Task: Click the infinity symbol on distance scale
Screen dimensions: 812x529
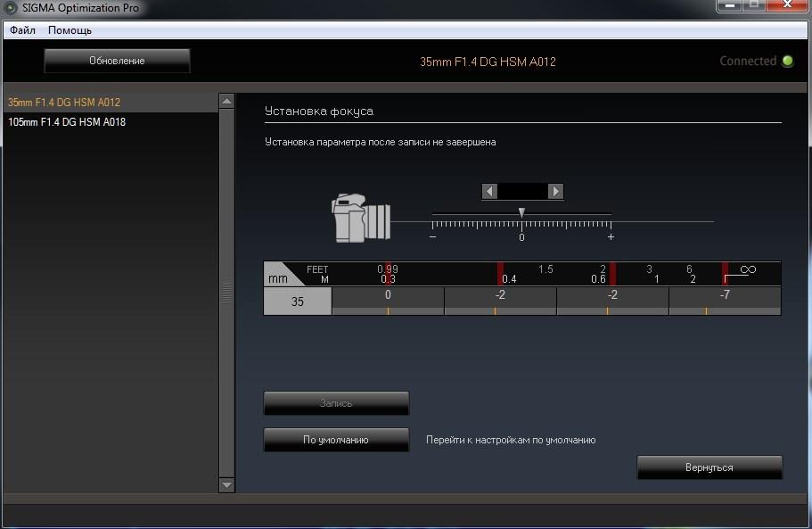Action: tap(748, 269)
